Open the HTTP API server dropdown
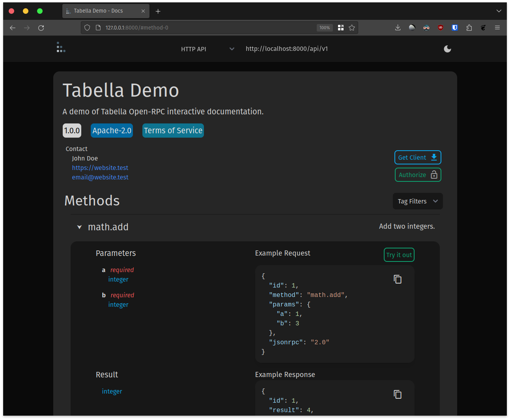 coord(207,49)
